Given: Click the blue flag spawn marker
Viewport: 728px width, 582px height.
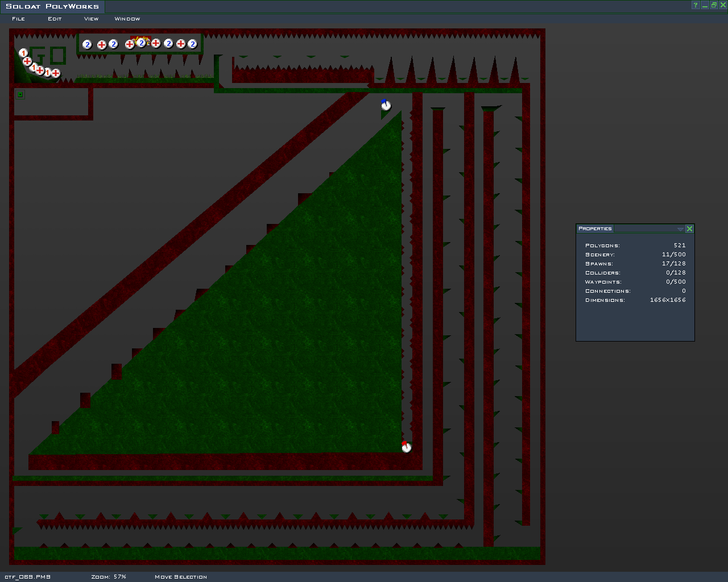Looking at the screenshot, I should tap(386, 105).
